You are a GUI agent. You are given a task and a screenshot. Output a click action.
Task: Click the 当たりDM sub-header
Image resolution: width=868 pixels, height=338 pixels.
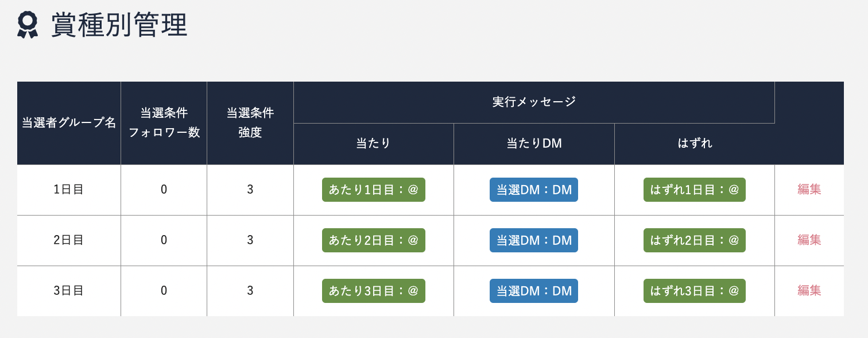534,144
